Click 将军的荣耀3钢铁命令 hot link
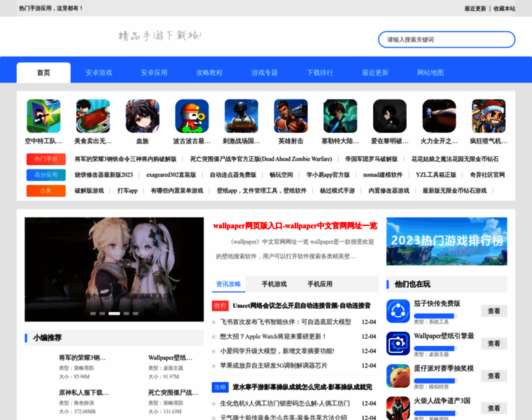Viewport: 532px width, 420px height. [125, 159]
